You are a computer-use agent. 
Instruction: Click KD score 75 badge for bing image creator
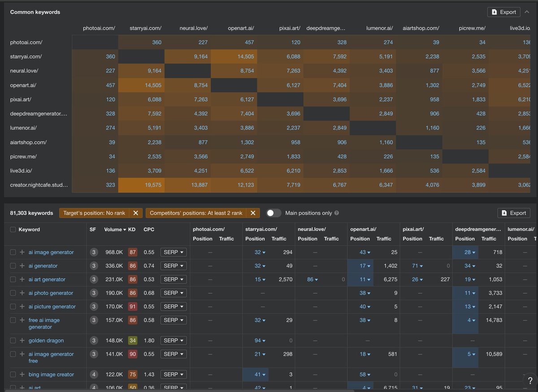[x=132, y=374]
